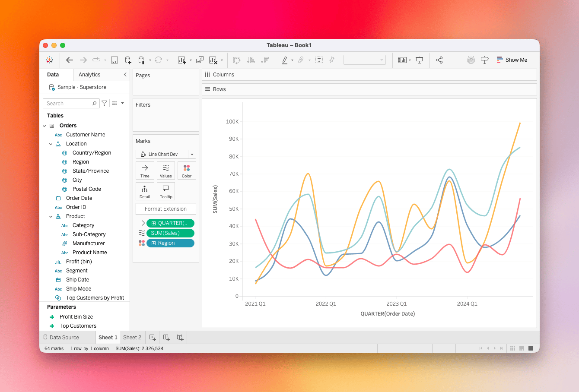The width and height of the screenshot is (579, 392).
Task: Click the New Story tab icon
Action: (180, 338)
